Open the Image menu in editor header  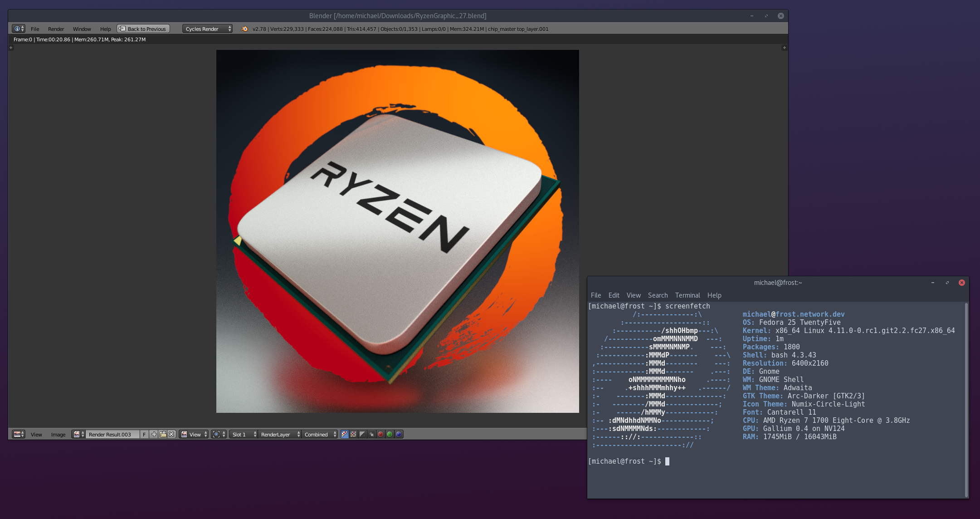58,434
